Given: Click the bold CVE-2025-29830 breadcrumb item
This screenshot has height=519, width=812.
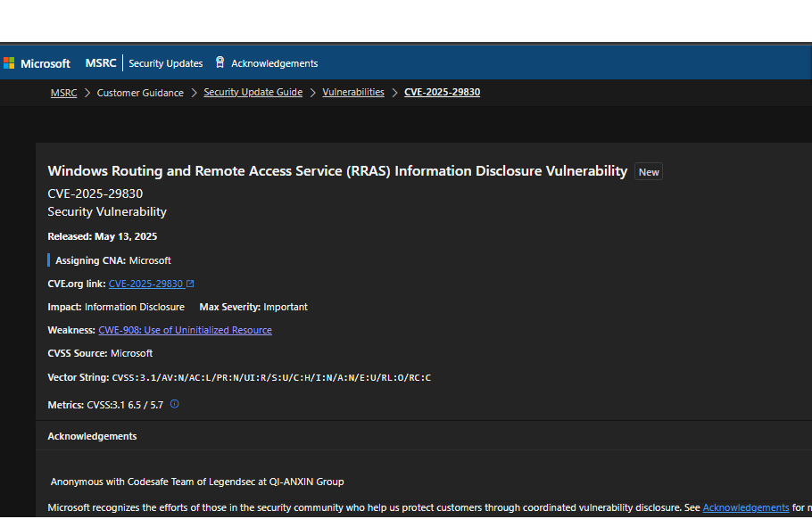Looking at the screenshot, I should click(442, 93).
